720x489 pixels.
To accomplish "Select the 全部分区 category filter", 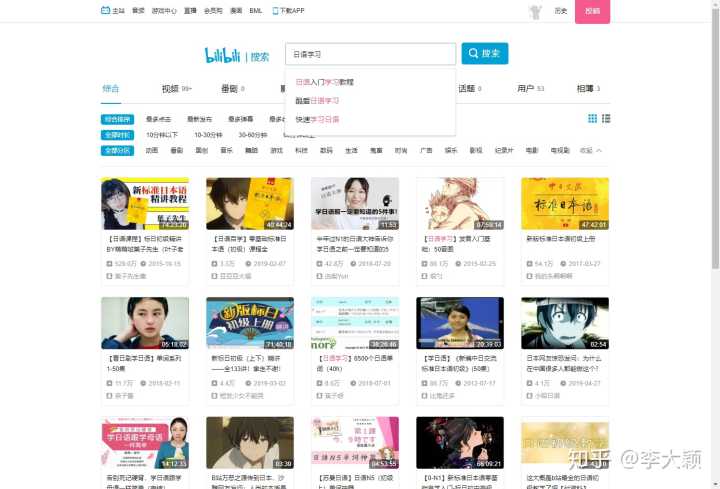I will pyautogui.click(x=118, y=150).
